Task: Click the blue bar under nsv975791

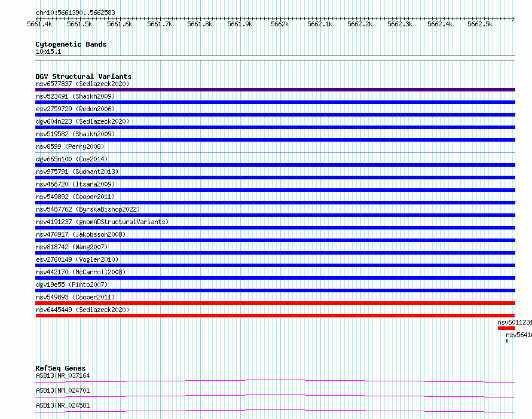Action: [275, 178]
